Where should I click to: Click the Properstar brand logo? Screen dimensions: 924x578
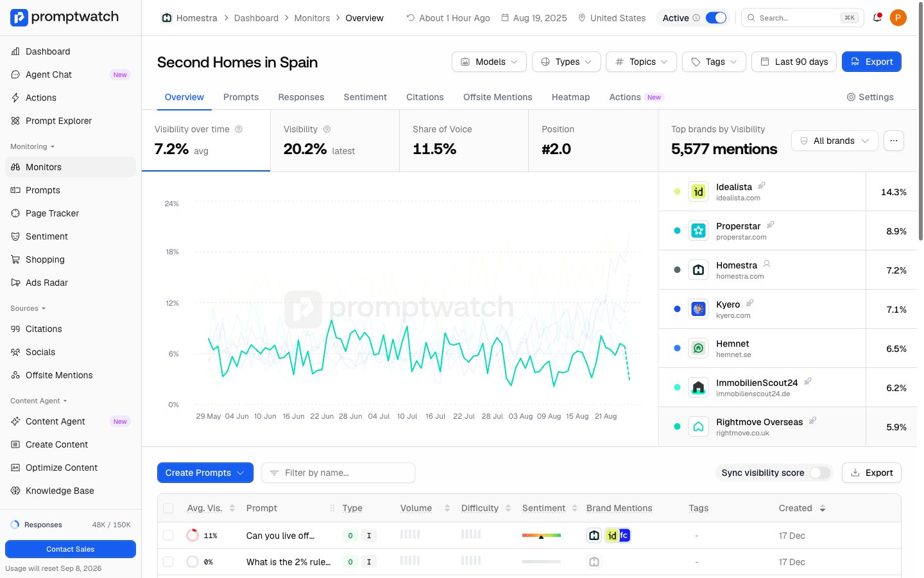point(698,231)
